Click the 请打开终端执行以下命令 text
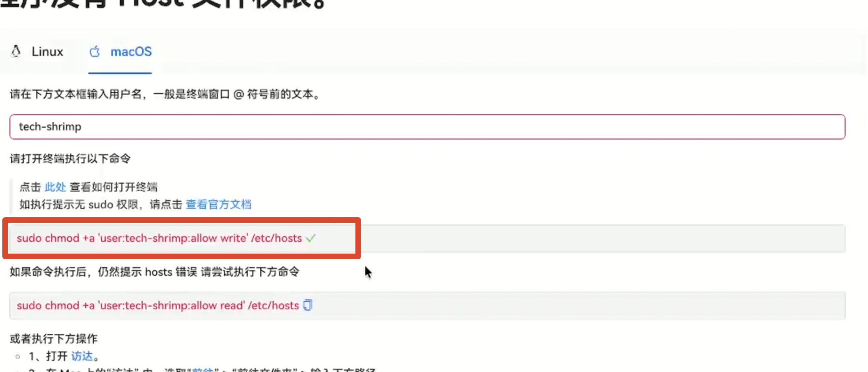This screenshot has width=868, height=372. point(70,158)
